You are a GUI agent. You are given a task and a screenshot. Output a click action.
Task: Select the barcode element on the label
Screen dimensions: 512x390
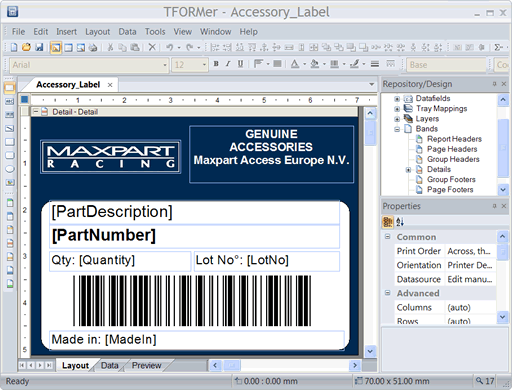pyautogui.click(x=192, y=300)
